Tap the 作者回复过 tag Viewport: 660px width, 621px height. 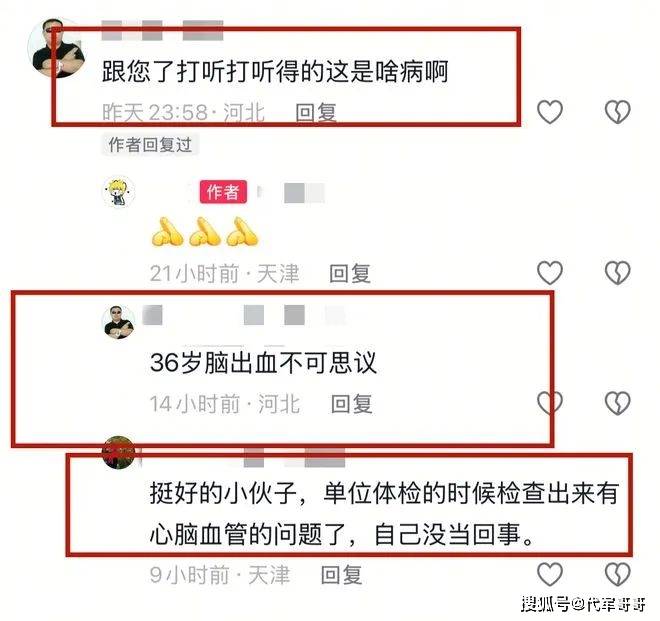(x=150, y=145)
